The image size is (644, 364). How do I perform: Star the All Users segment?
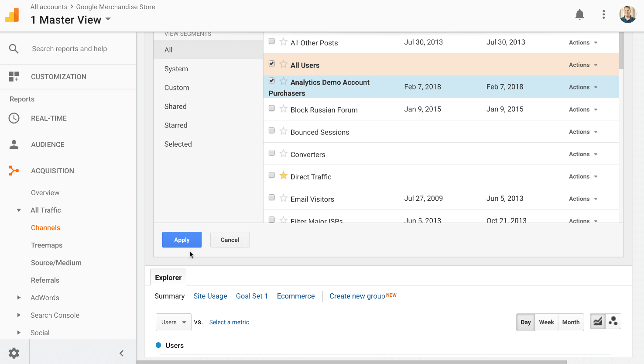(283, 64)
